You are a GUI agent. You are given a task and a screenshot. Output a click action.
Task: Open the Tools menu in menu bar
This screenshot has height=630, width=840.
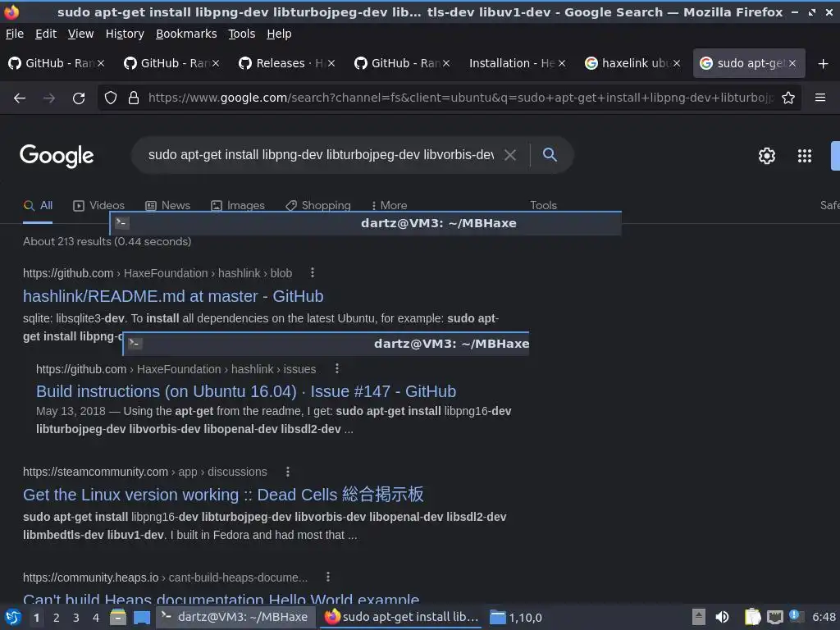coord(242,34)
